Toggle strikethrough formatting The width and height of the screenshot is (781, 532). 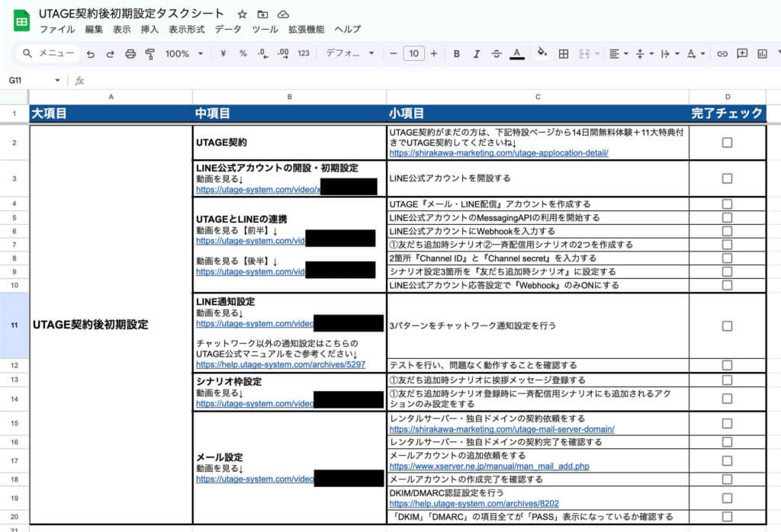point(496,54)
